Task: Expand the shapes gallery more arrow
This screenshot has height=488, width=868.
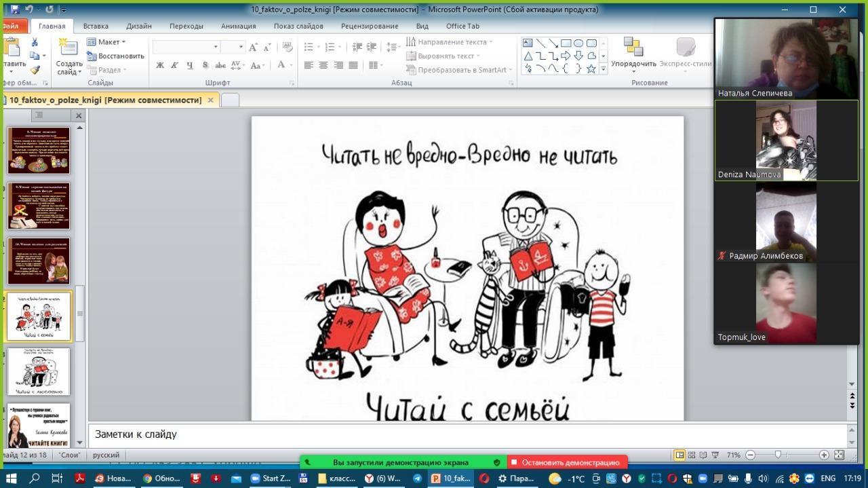Action: [x=604, y=69]
